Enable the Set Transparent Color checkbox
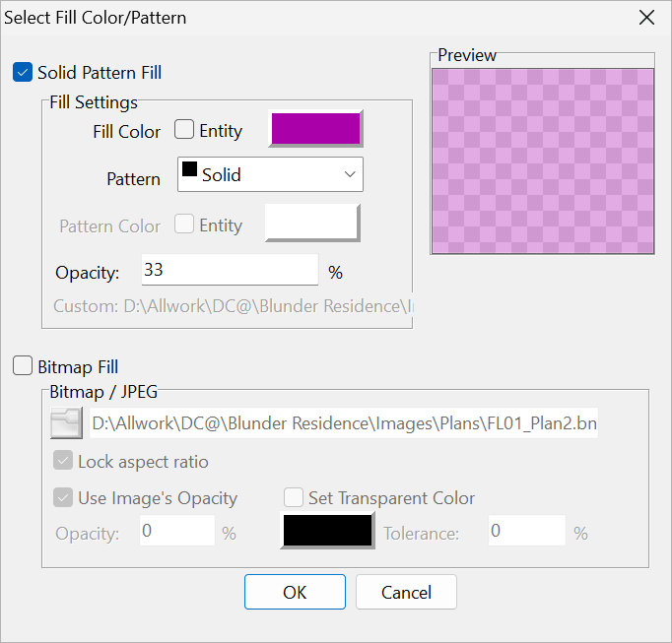 tap(294, 497)
